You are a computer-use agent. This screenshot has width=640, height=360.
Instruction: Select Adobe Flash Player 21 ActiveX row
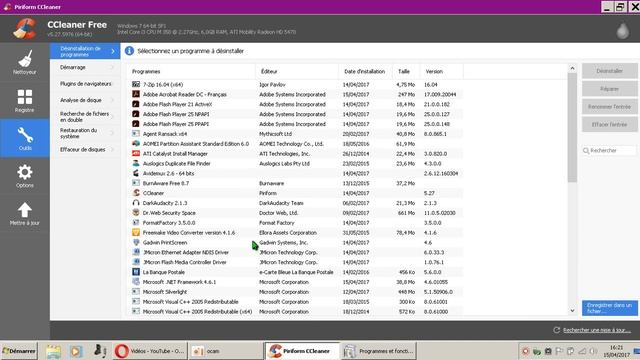[x=295, y=104]
